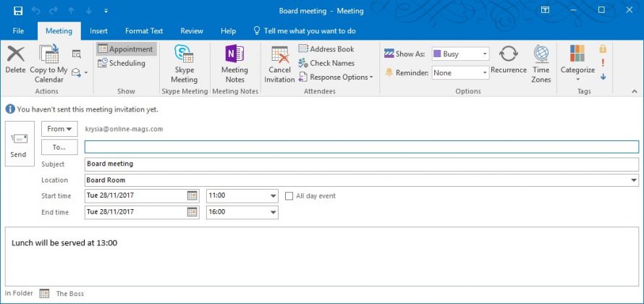Screen dimensions: 644x304
Task: Mark meeting as Private with lock icon
Action: pos(603,49)
